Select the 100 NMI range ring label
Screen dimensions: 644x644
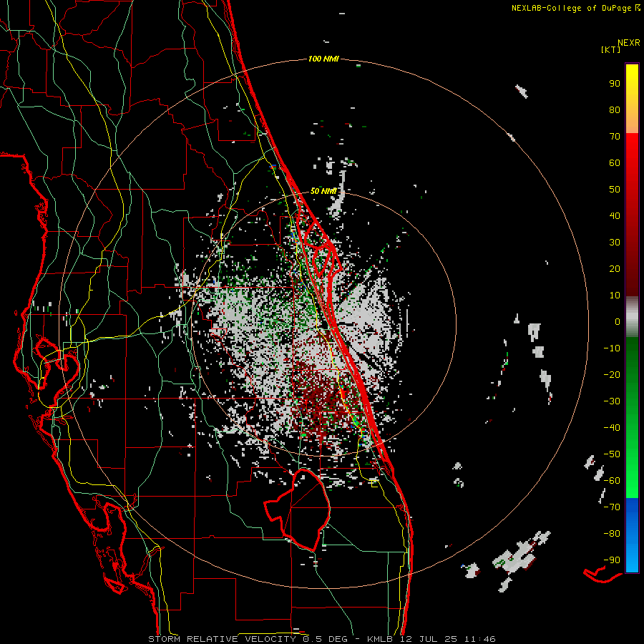click(323, 59)
